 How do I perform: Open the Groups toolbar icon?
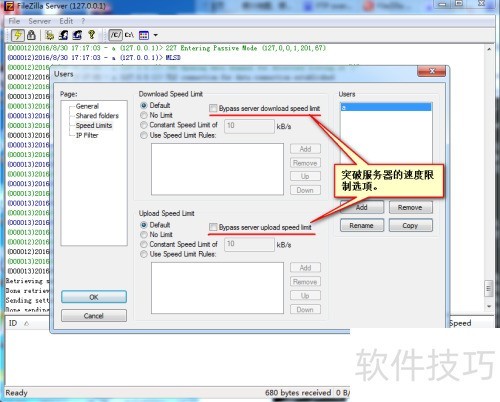77,35
